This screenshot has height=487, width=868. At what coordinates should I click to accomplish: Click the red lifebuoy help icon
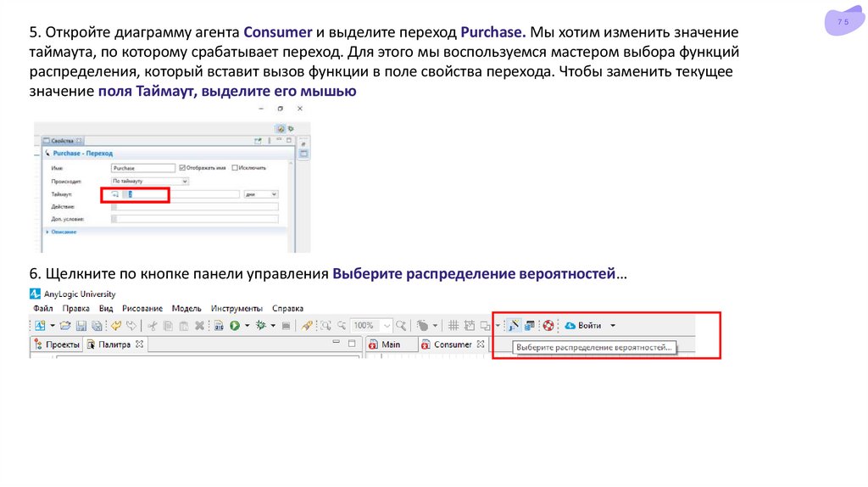(548, 325)
